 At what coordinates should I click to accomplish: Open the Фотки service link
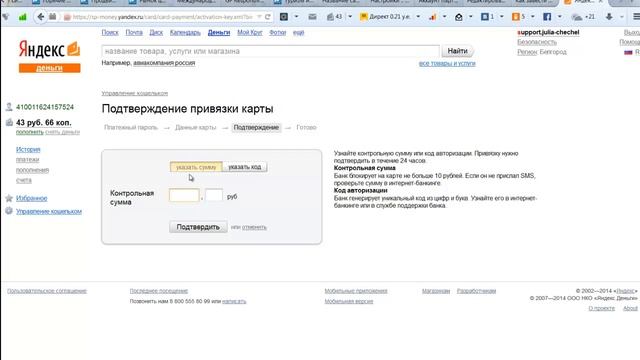point(278,33)
